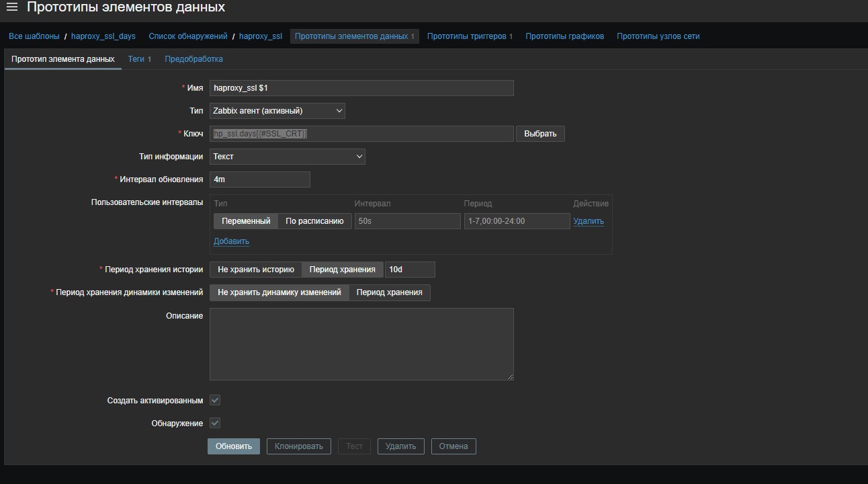Open the 'Все шаблоны' breadcrumb link

pyautogui.click(x=34, y=36)
